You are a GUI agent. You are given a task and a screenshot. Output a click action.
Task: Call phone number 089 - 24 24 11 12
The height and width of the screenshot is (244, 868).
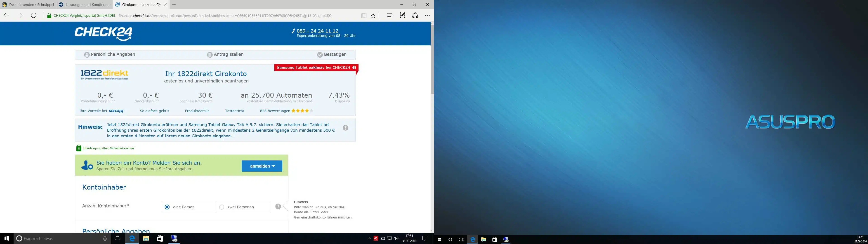317,31
